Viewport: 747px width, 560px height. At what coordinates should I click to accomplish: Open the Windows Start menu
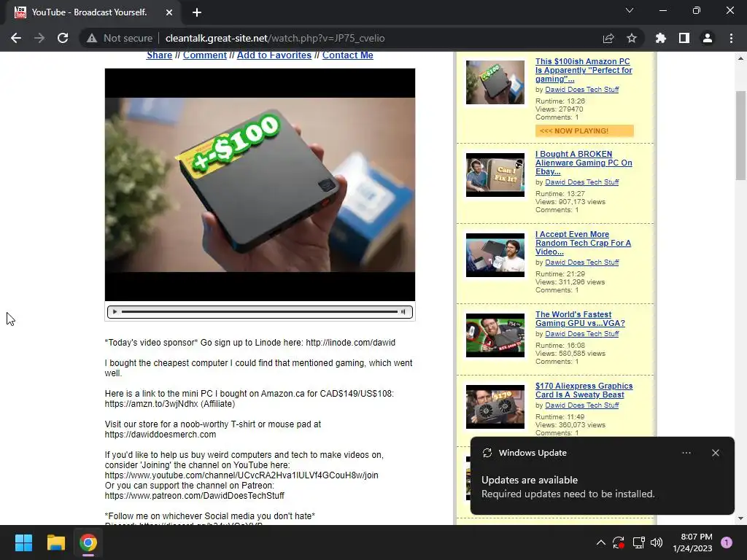pos(23,542)
